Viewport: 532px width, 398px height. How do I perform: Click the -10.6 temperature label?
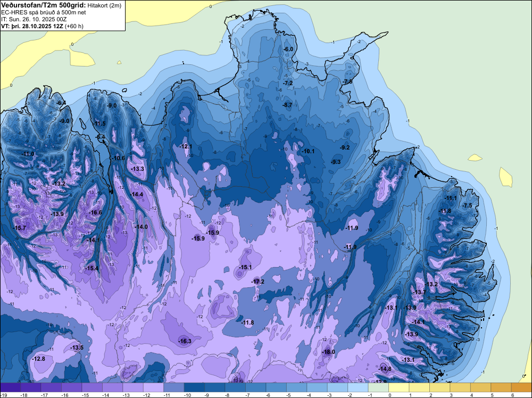pos(118,158)
